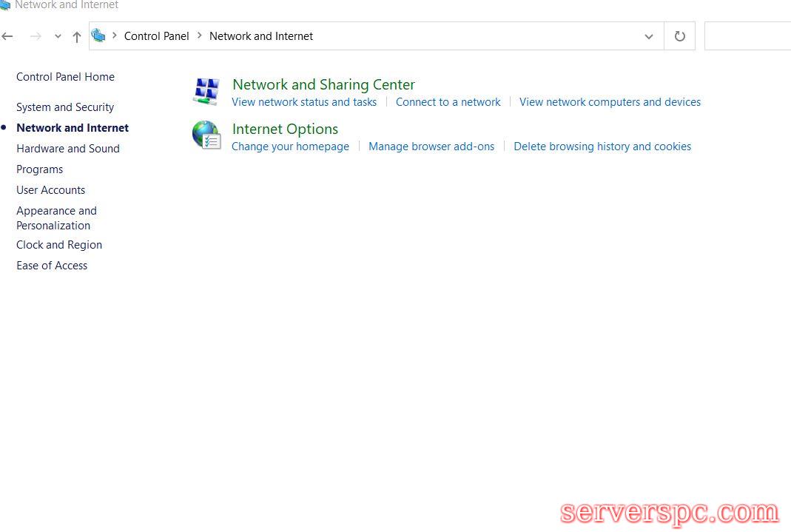Image resolution: width=791 pixels, height=532 pixels.
Task: Click the Internet Options globe icon
Action: [x=206, y=135]
